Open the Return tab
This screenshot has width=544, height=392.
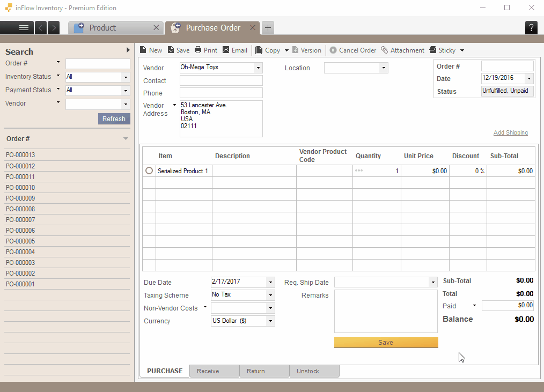coord(264,371)
